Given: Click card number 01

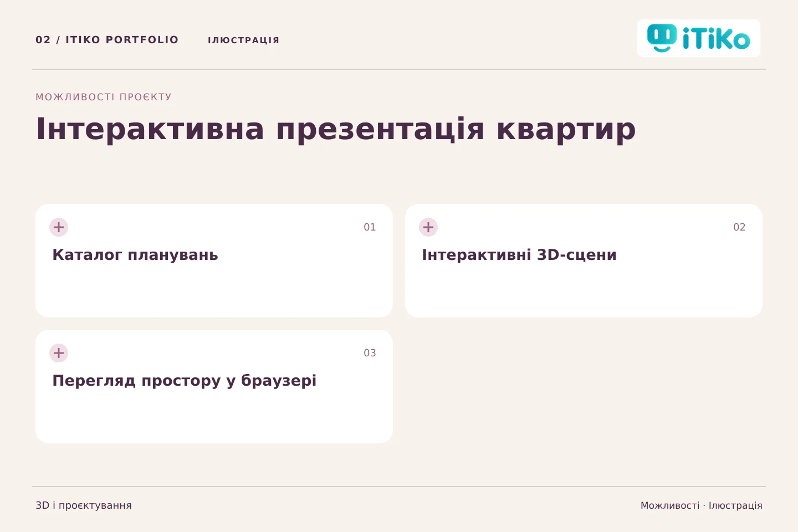Looking at the screenshot, I should click(x=370, y=227).
